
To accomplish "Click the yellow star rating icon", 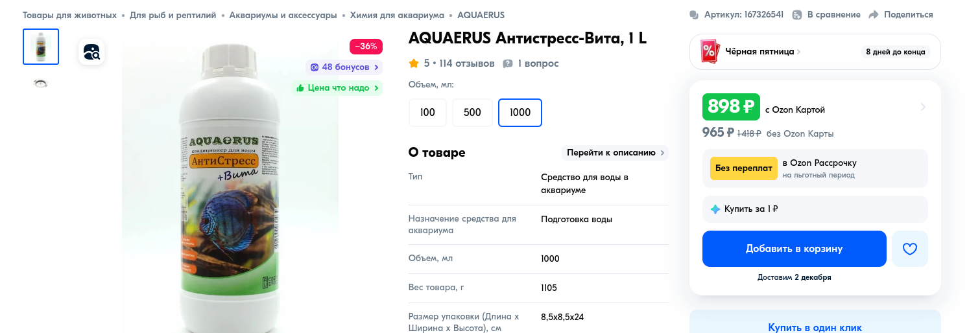I will click(414, 63).
